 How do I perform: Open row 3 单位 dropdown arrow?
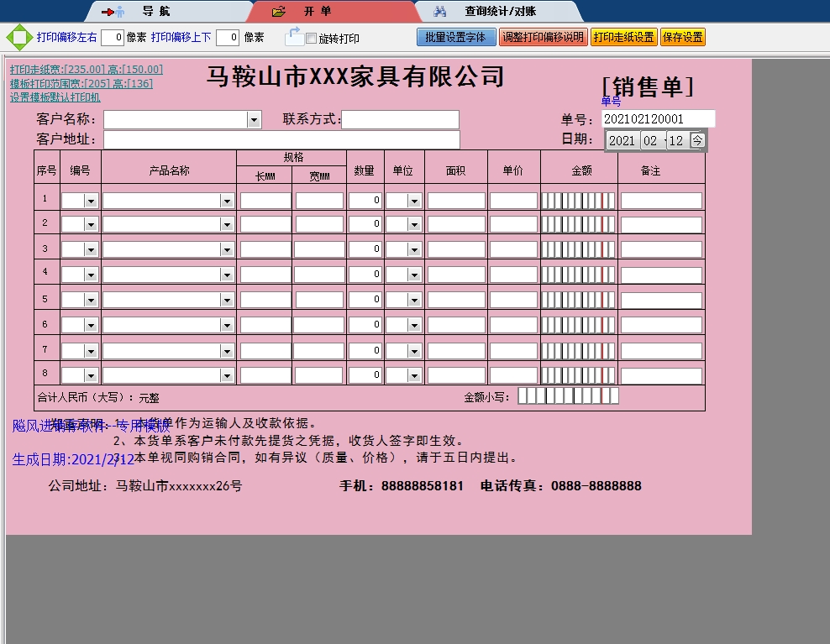pos(413,249)
